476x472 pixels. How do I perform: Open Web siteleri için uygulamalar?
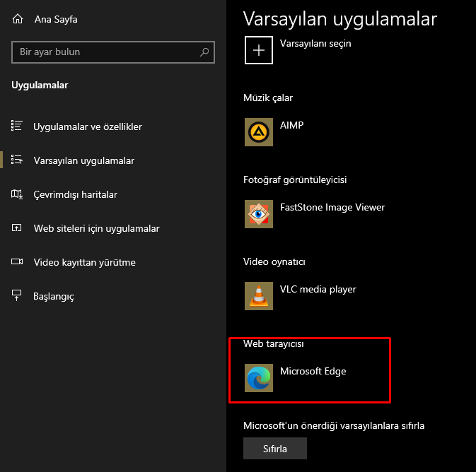point(96,228)
